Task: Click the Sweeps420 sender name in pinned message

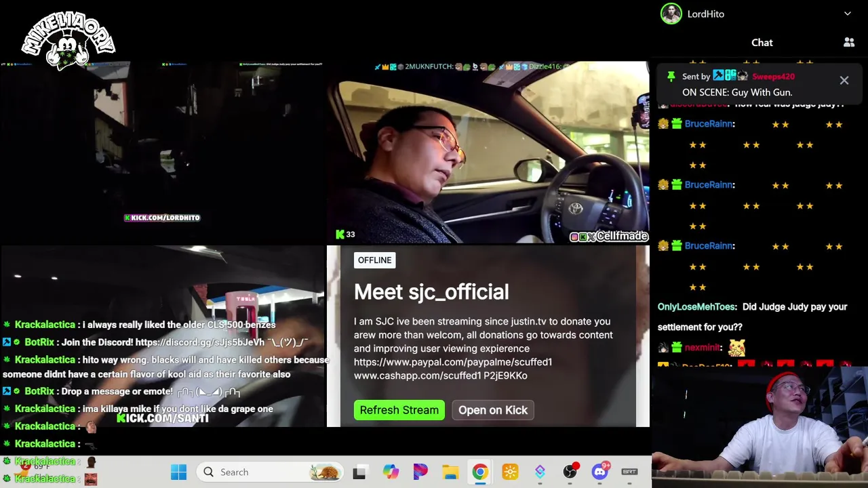Action: click(773, 77)
